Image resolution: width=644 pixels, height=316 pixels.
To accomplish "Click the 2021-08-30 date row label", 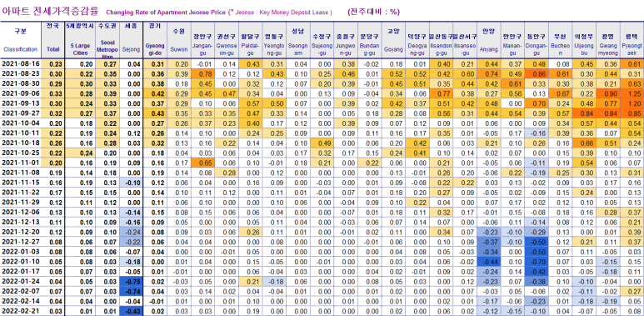I will pyautogui.click(x=21, y=83).
